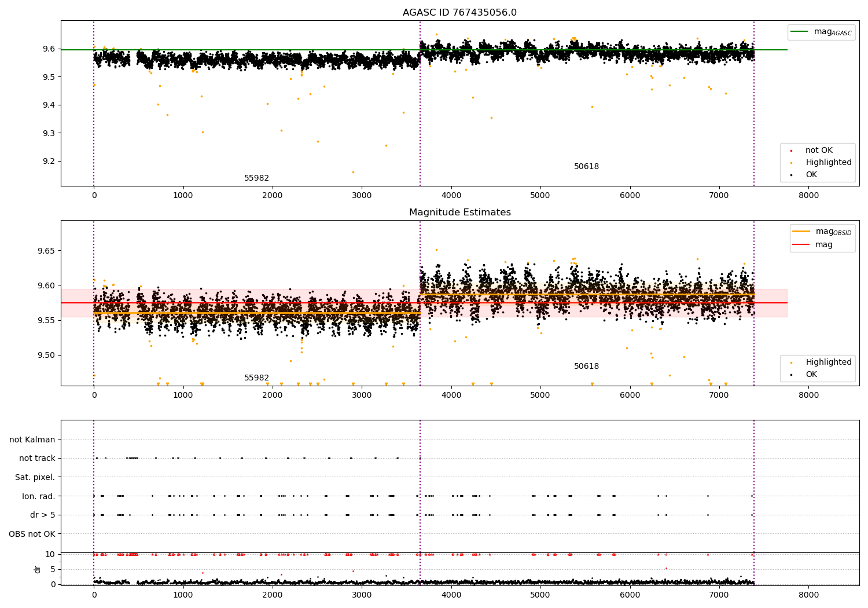The height and width of the screenshot is (608, 868).
Task: Click 'OK' in the middle plot's lower legend
Action: coord(811,375)
